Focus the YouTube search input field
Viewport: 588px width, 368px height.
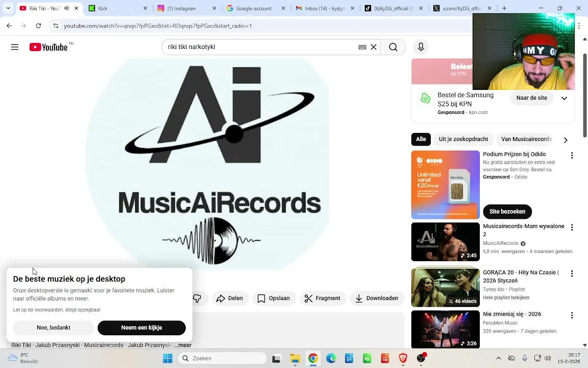(x=261, y=47)
